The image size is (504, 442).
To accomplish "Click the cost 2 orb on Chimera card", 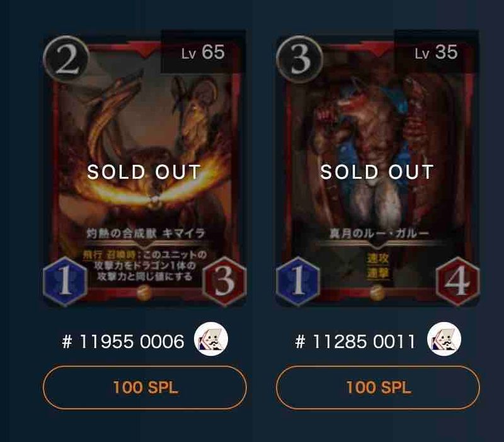I will pyautogui.click(x=66, y=59).
